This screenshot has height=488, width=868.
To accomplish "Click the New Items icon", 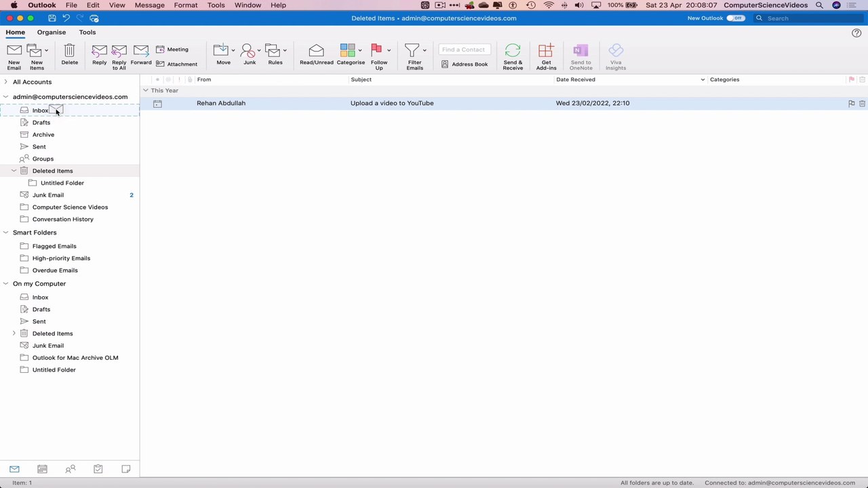I will [34, 51].
